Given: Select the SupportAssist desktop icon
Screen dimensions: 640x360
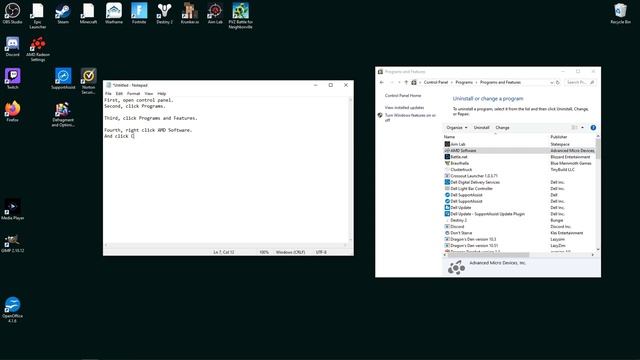Looking at the screenshot, I should (x=63, y=79).
